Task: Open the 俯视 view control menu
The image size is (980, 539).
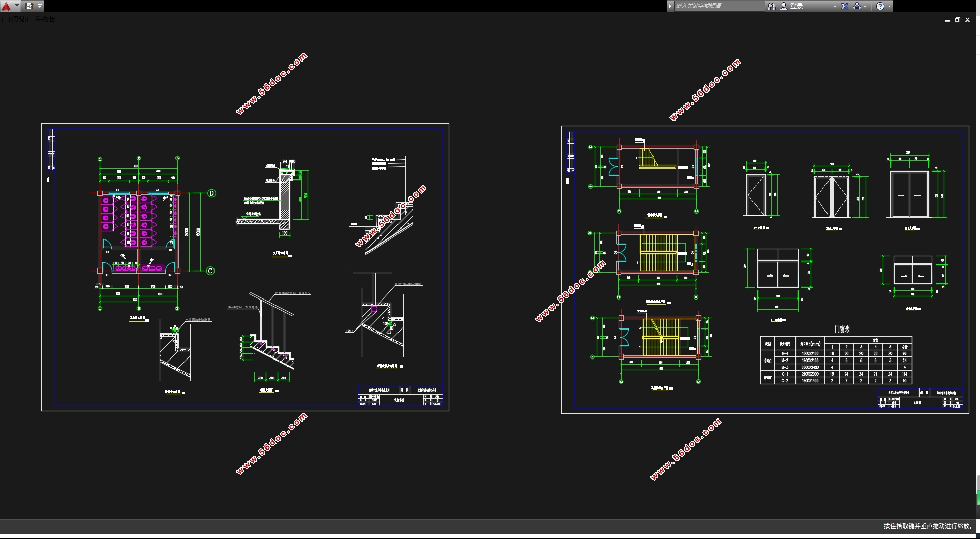Action: click(18, 19)
